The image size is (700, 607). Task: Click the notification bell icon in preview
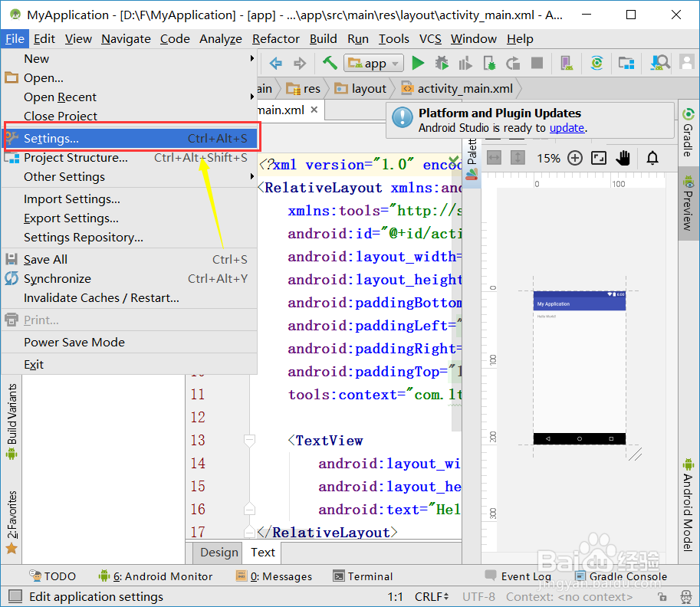point(652,158)
